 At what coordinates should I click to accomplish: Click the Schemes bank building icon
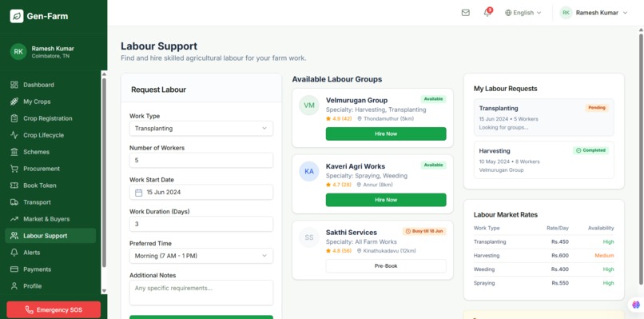14,152
